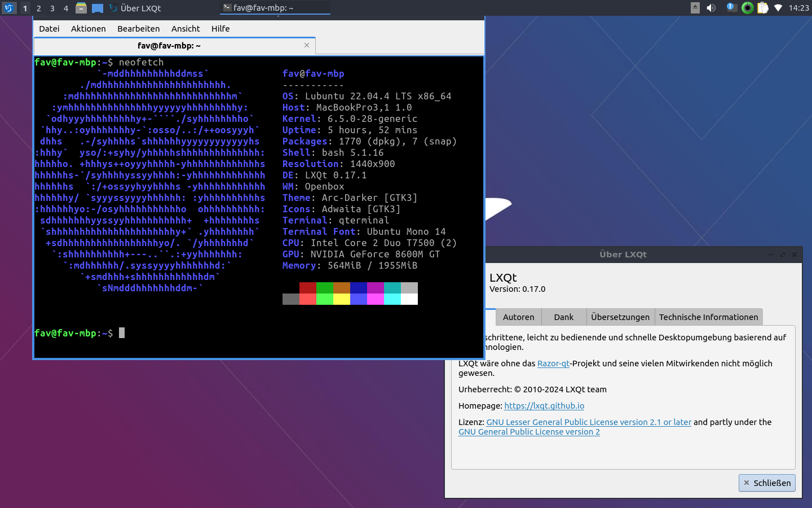Viewport: 812px width, 508px height.
Task: Click the DE: LXQt 0.17.1 line
Action: coord(325,175)
